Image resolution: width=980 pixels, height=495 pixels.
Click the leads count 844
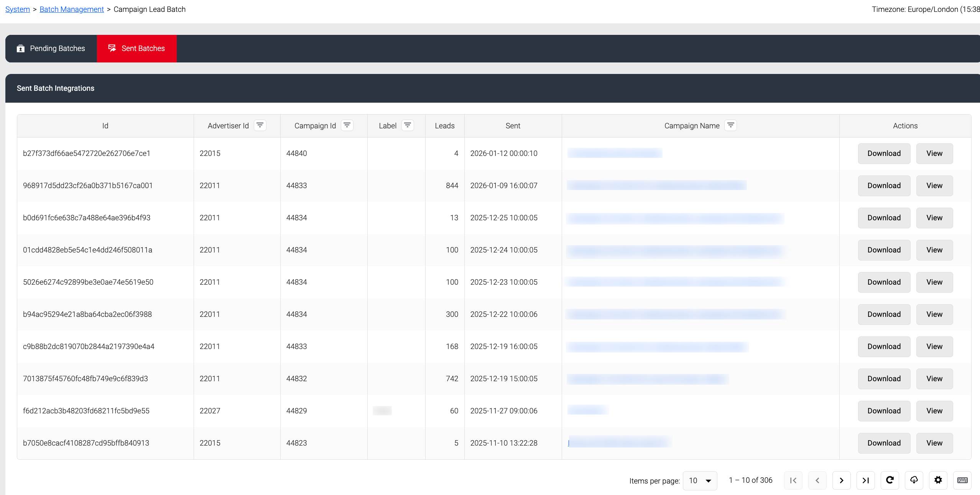click(x=452, y=185)
